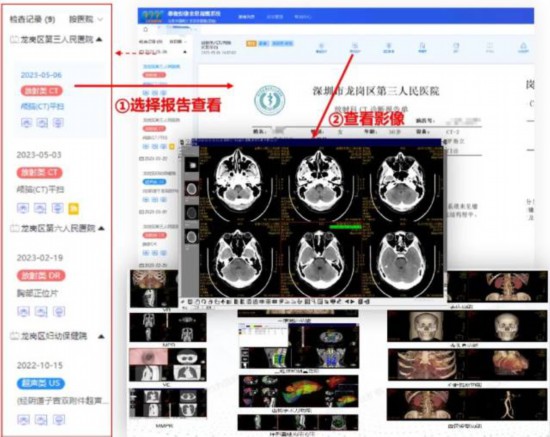The width and height of the screenshot is (550, 437).
Task: Click the view image toolbar icon the red arrow starts from
Action: coord(355,47)
